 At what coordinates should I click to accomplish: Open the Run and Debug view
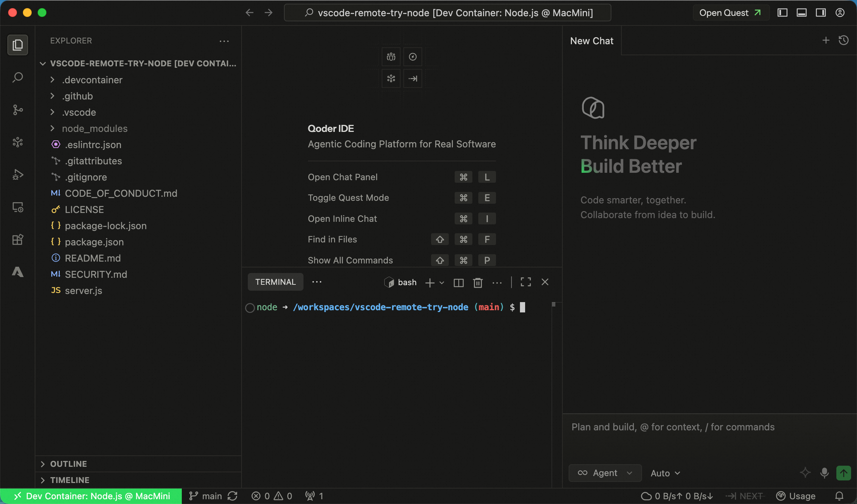[x=18, y=175]
